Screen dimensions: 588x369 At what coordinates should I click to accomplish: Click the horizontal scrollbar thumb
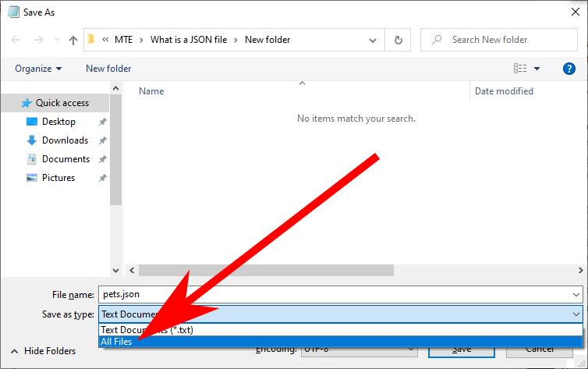(266, 270)
